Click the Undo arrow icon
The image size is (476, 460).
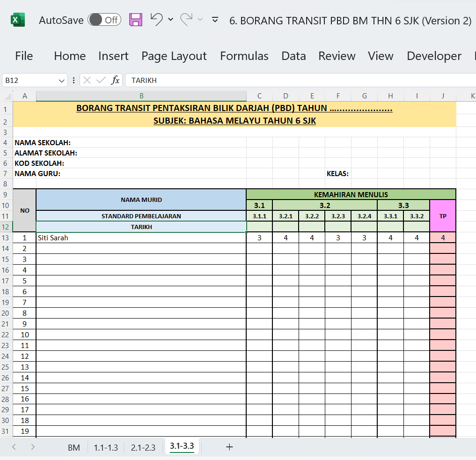pyautogui.click(x=156, y=19)
